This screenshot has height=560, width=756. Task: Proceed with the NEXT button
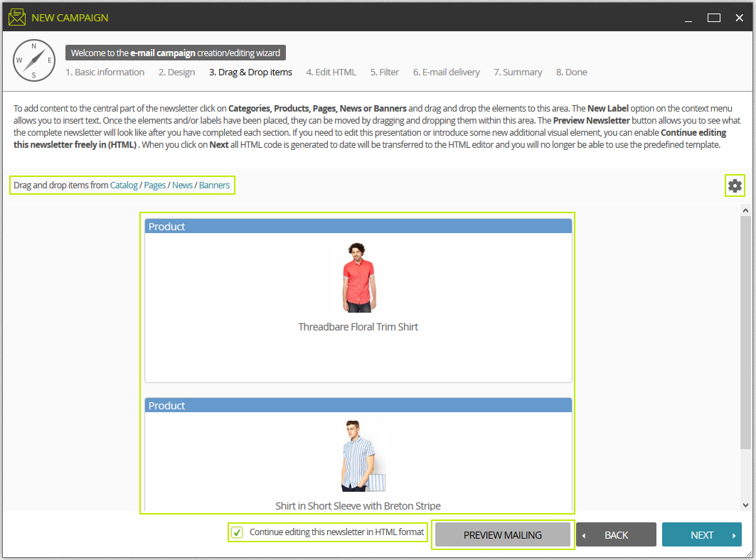coord(702,534)
